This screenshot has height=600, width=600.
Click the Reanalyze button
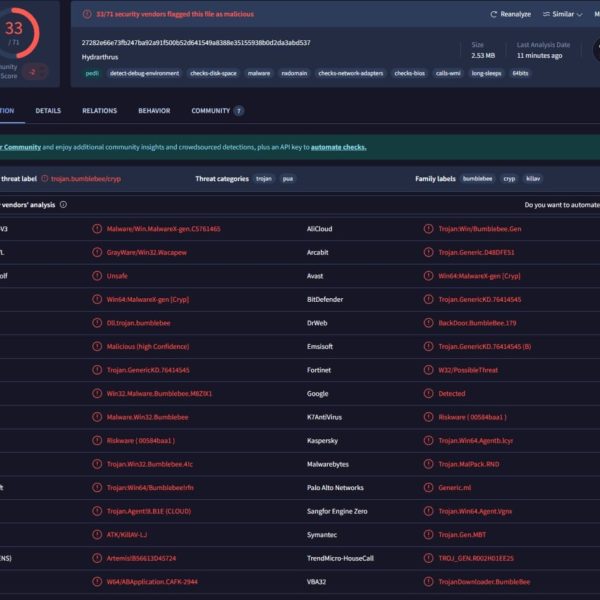(x=510, y=14)
